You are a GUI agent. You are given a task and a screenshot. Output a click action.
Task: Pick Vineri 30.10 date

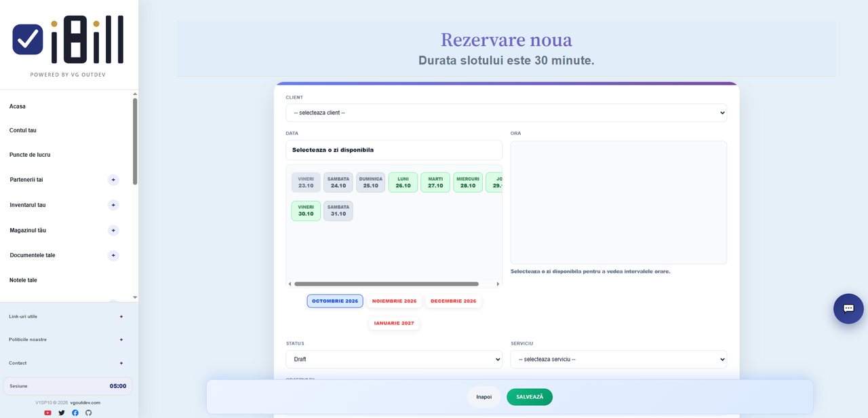306,211
